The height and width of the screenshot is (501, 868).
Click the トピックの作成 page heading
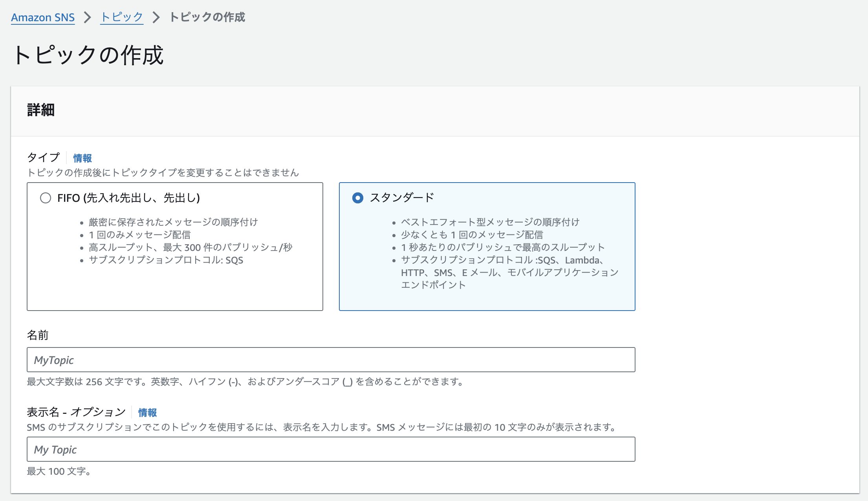(x=88, y=55)
